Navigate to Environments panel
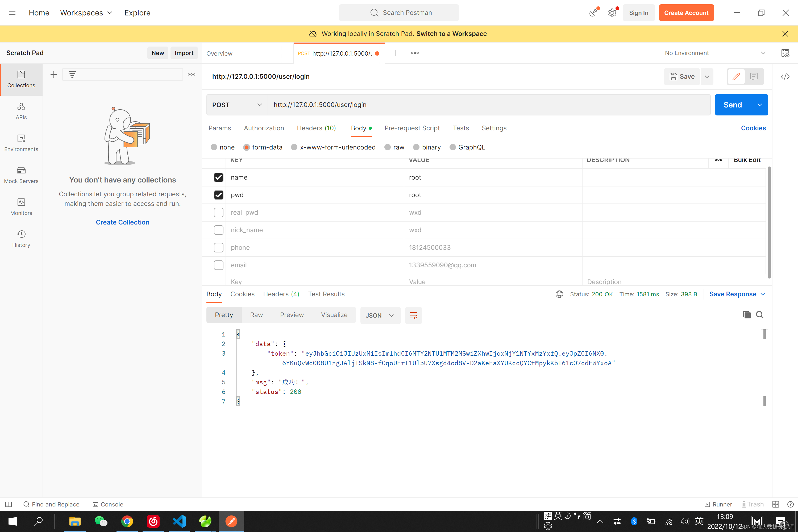Viewport: 798px width, 532px height. click(x=21, y=143)
